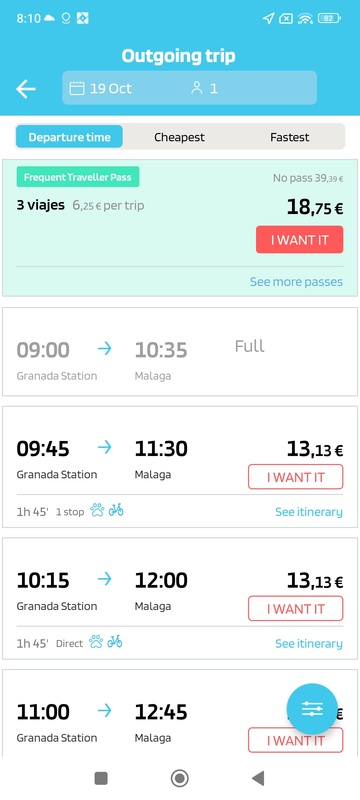Open See more passes link
Screen dimensions: 360x800
tap(296, 282)
